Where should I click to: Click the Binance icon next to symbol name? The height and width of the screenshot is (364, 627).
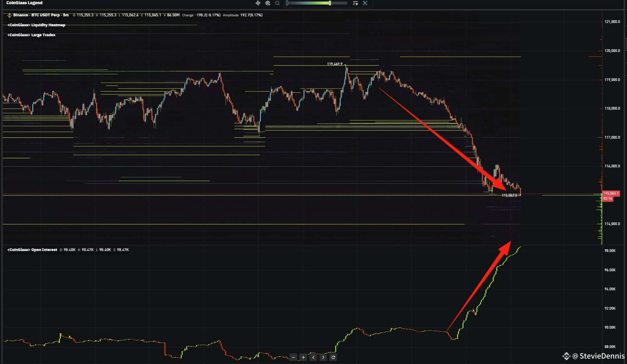[9, 15]
